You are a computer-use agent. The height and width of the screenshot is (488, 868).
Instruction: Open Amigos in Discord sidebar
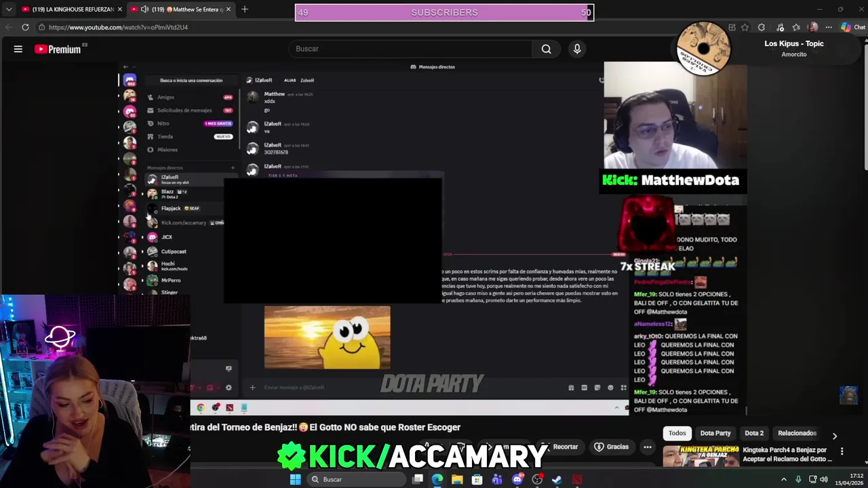[x=190, y=97]
